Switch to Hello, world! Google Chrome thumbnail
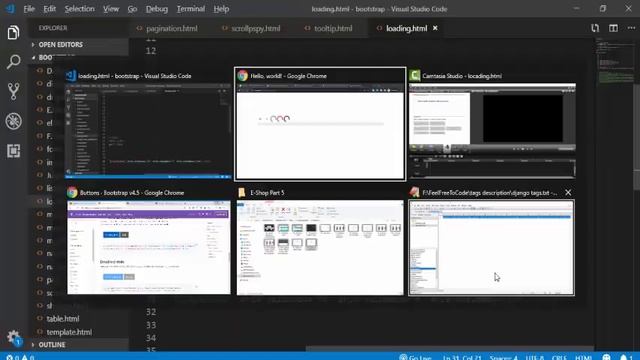The image size is (640, 360). [320, 124]
